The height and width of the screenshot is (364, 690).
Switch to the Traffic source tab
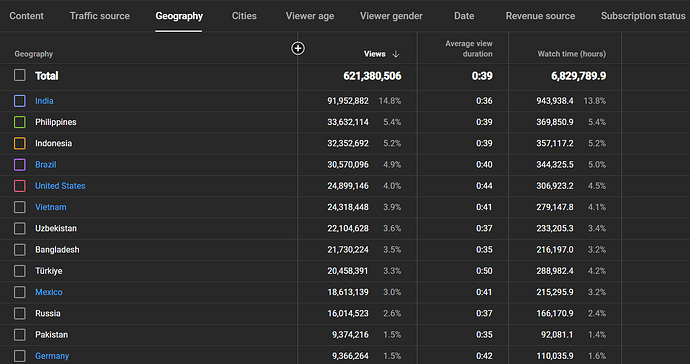pos(99,16)
